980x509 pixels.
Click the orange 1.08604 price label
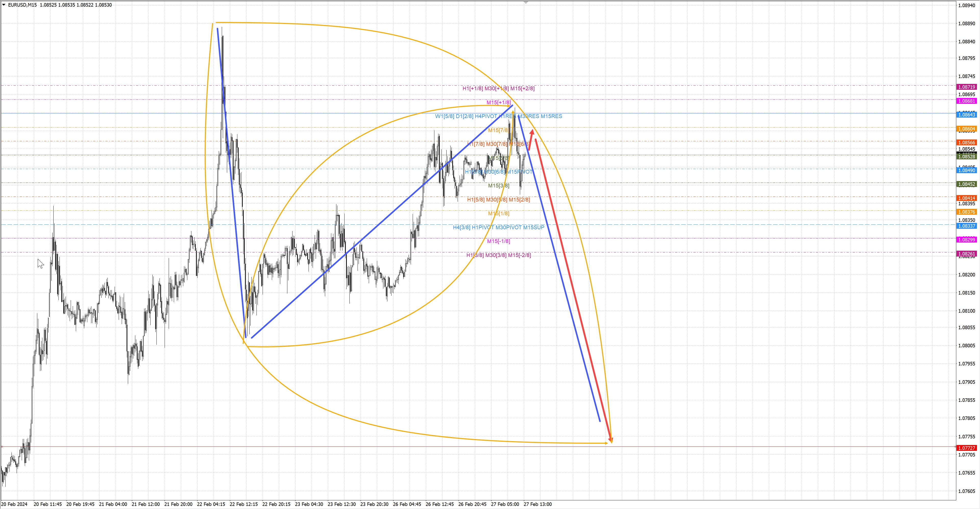coord(966,129)
